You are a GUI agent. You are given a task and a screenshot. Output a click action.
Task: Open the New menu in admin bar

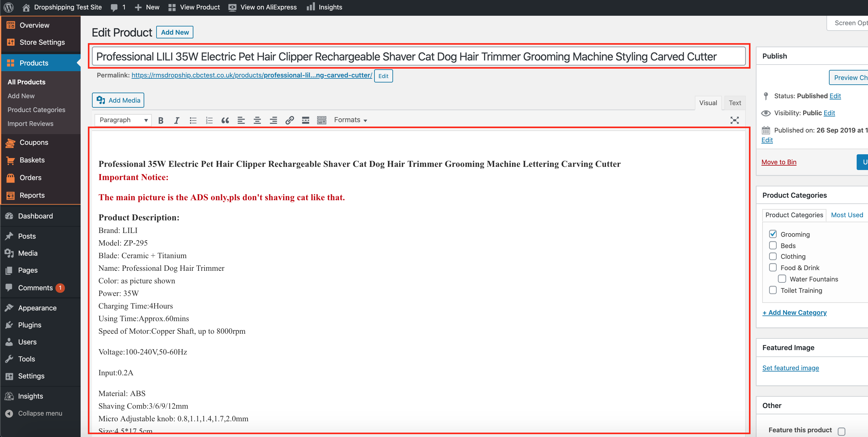[x=147, y=8]
